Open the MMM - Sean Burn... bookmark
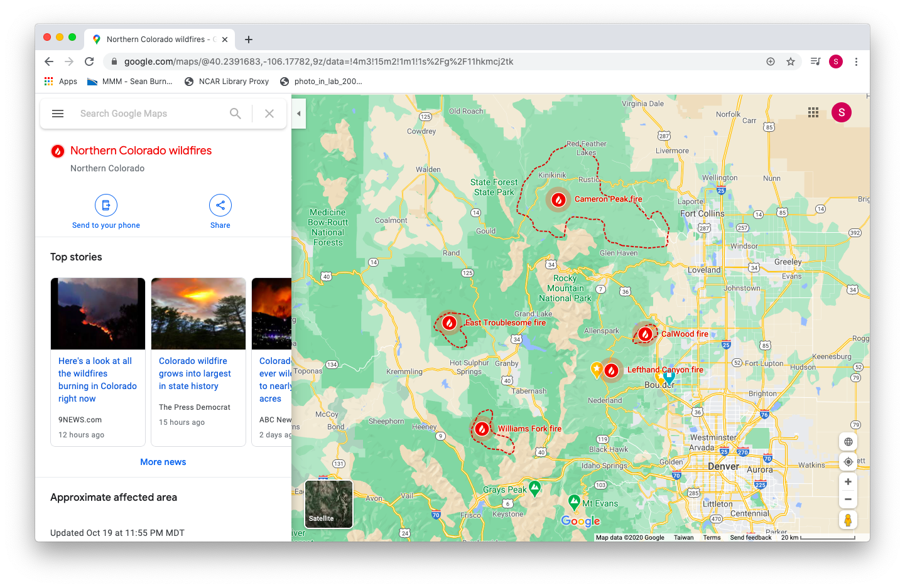The height and width of the screenshot is (588, 905). 129,82
